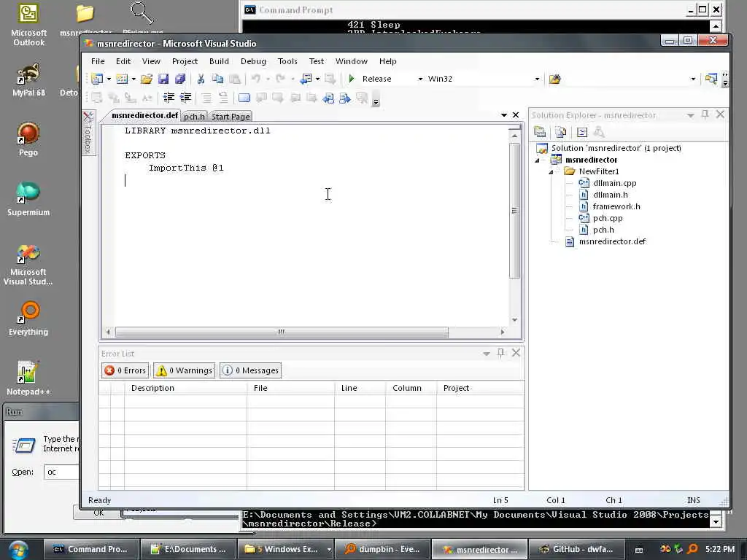Open Add New Item dropdown arrow
Viewport: 747px width, 560px height.
click(x=133, y=79)
